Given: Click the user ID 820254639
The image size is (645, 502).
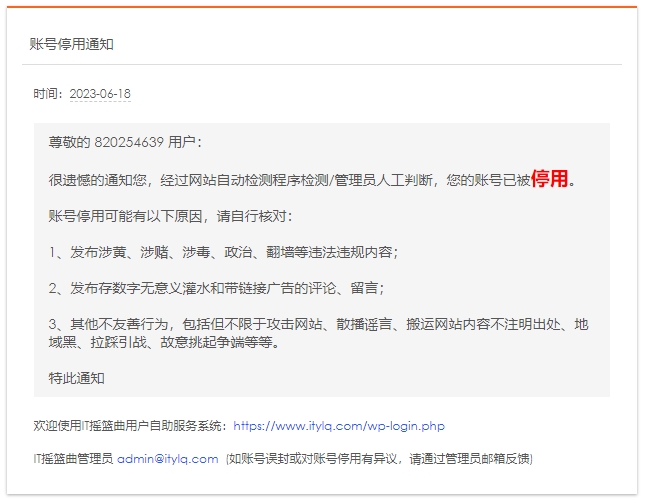Looking at the screenshot, I should [129, 143].
